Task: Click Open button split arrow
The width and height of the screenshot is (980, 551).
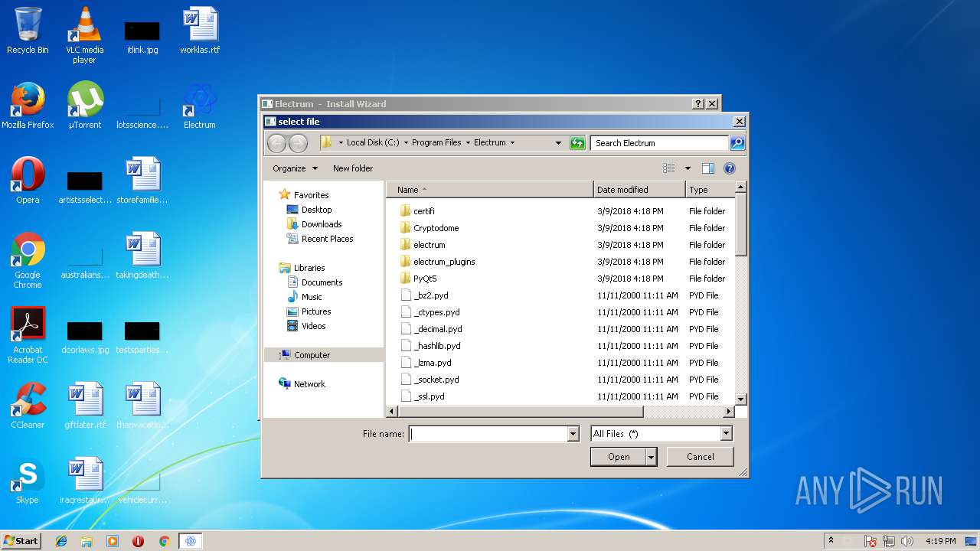Action: click(652, 457)
